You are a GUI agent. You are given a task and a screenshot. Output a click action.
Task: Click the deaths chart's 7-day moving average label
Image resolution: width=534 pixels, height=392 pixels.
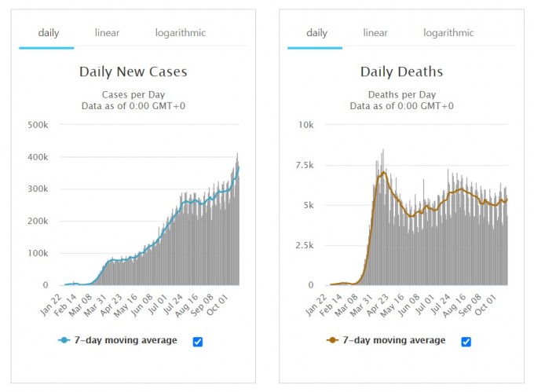(396, 340)
